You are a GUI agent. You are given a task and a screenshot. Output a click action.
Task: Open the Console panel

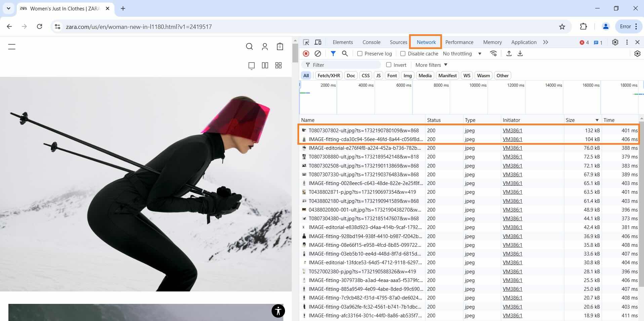(371, 42)
